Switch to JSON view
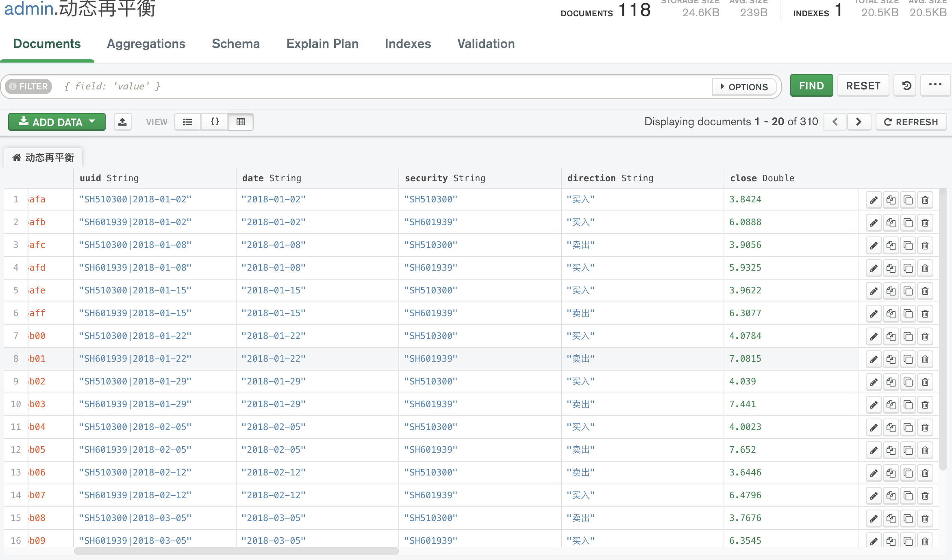This screenshot has width=952, height=560. tap(215, 122)
